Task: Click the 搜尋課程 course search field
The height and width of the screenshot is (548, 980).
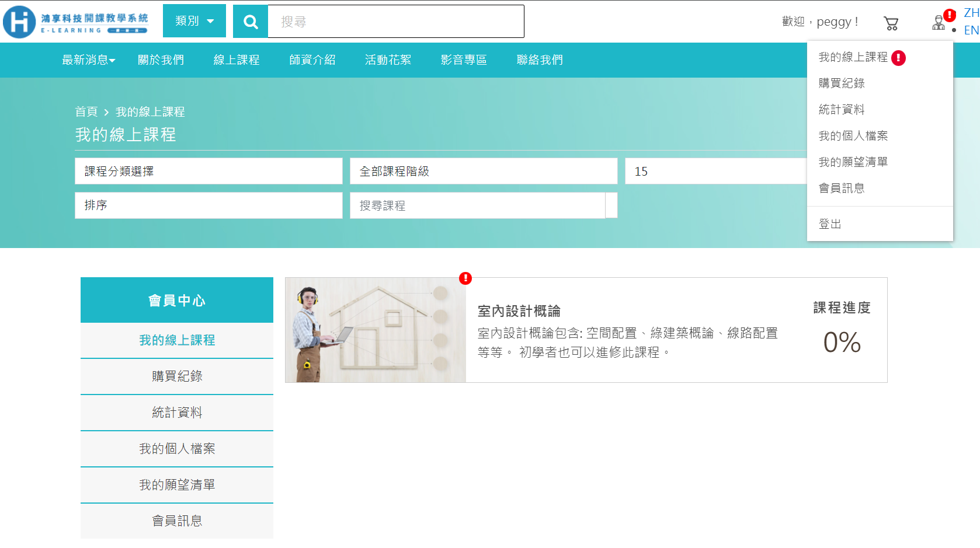Action: [477, 205]
